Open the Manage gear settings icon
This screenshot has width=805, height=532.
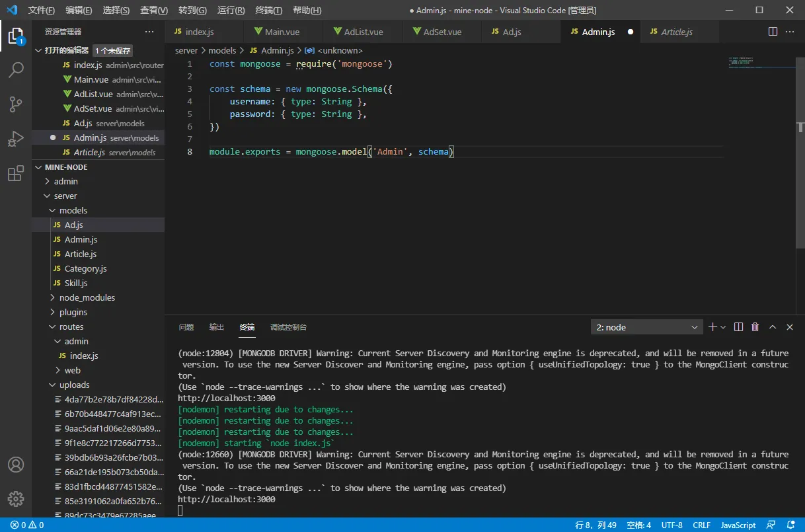pos(16,499)
